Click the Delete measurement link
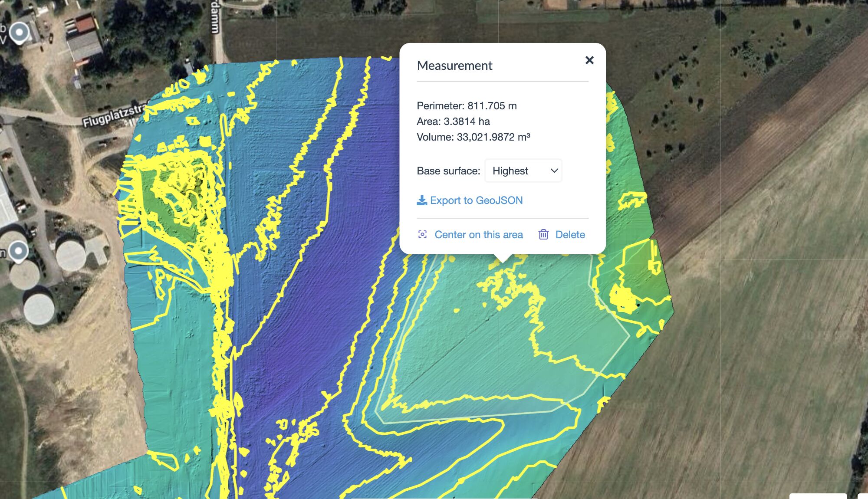 [x=570, y=235]
